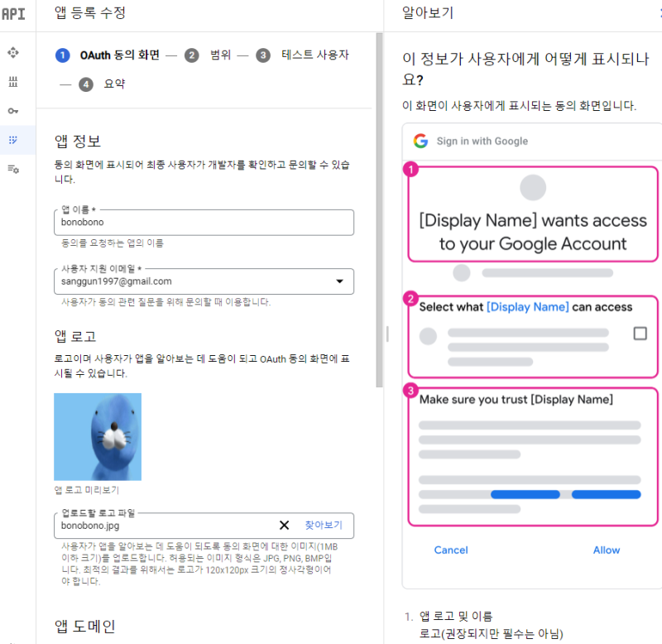Click the bonobono app logo preview image
The image size is (662, 644).
[x=98, y=437]
